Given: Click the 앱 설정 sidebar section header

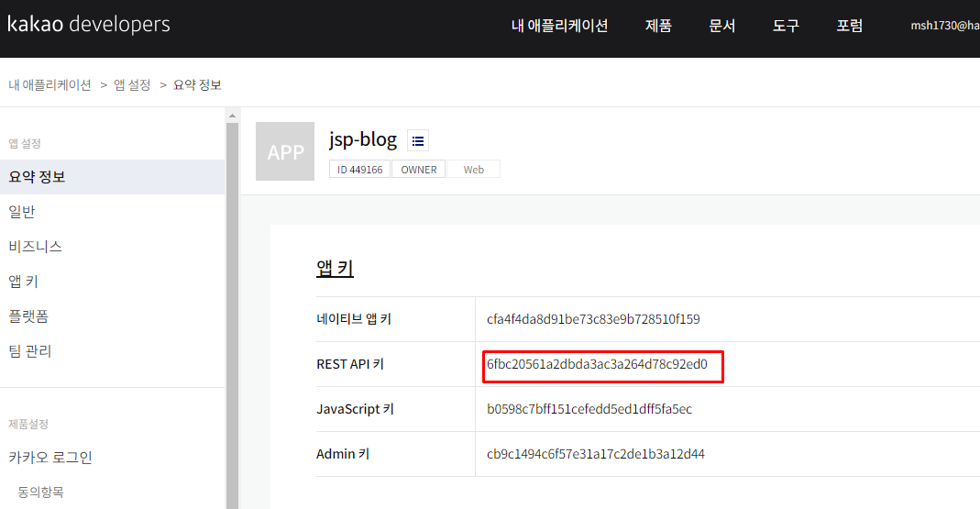Looking at the screenshot, I should point(25,143).
